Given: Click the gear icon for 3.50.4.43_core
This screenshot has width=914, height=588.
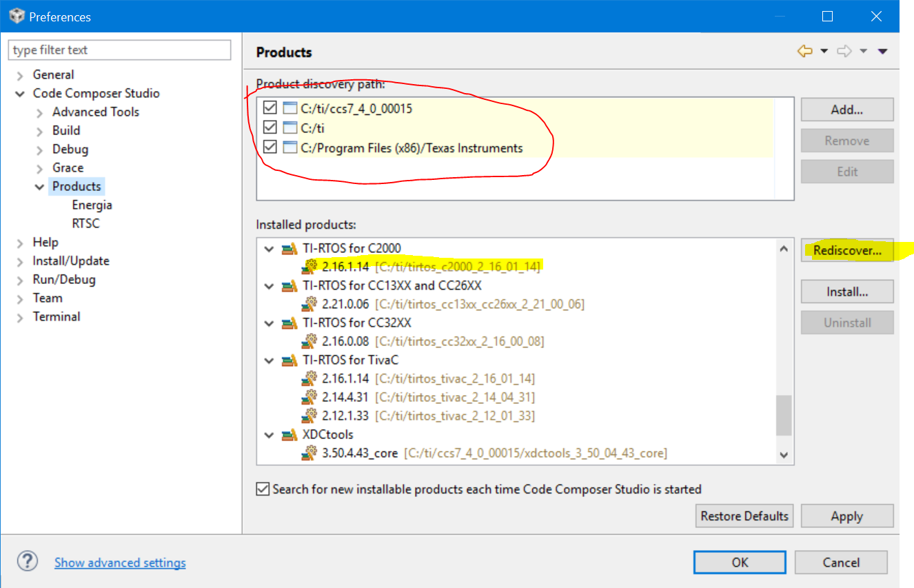Looking at the screenshot, I should (x=309, y=453).
